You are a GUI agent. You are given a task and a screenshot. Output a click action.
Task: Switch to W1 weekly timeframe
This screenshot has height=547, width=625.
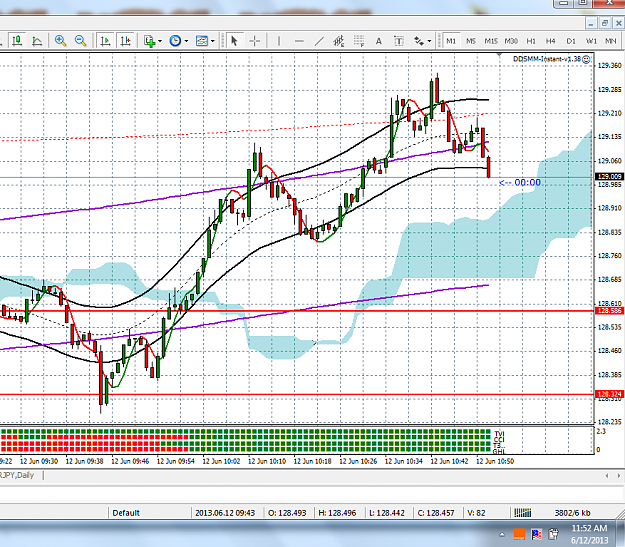pos(591,41)
